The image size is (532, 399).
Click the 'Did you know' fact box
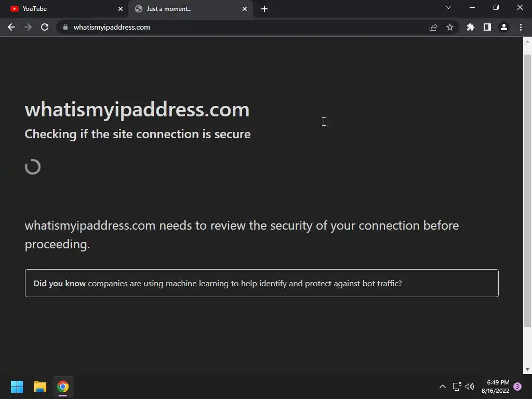pyautogui.click(x=262, y=283)
